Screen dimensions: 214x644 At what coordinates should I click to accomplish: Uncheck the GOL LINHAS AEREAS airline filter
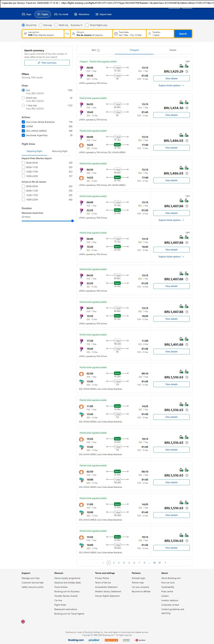tap(23, 131)
